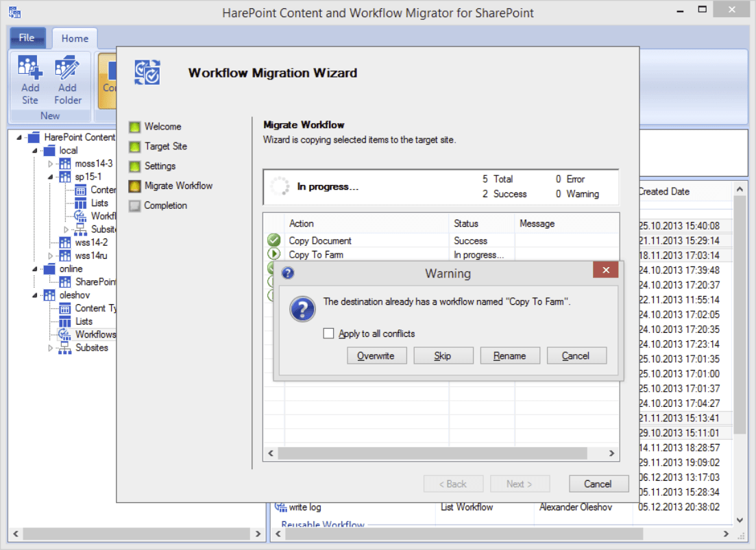Click the Rename button
The width and height of the screenshot is (756, 550).
point(510,356)
